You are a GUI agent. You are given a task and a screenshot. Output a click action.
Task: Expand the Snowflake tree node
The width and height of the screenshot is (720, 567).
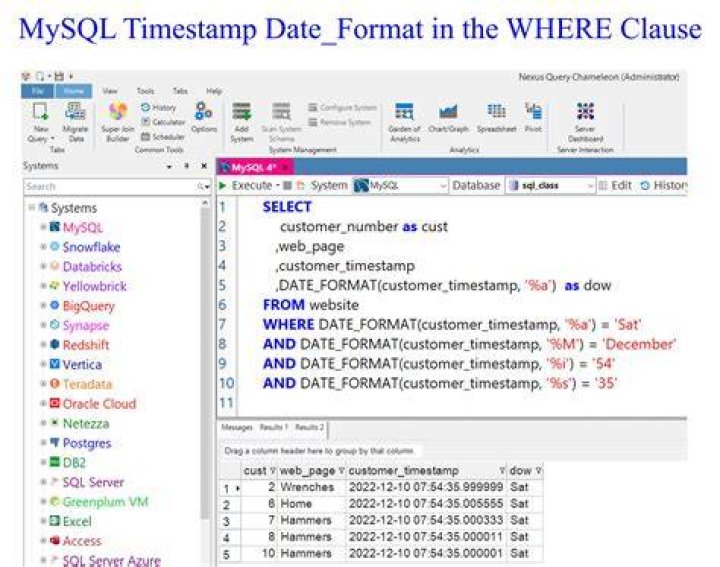pyautogui.click(x=43, y=247)
